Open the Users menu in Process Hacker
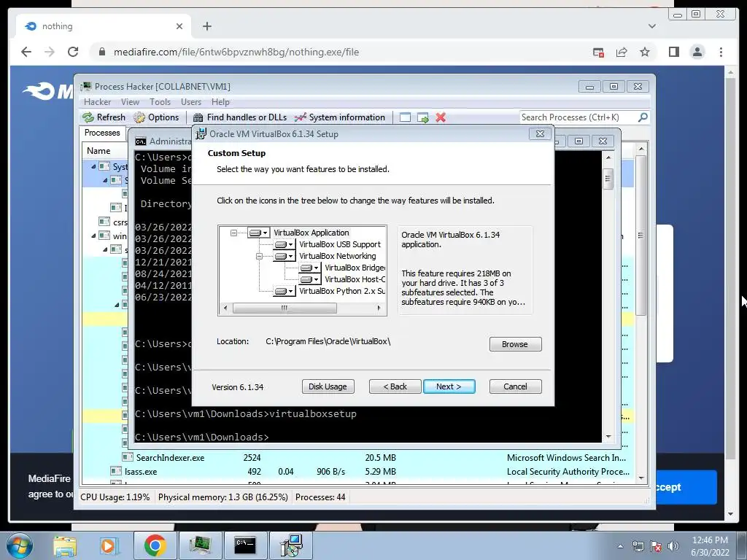Screen dimensions: 747x560 191,102
